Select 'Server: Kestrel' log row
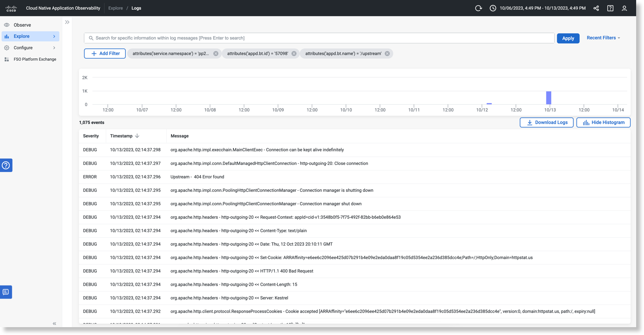 (355, 298)
